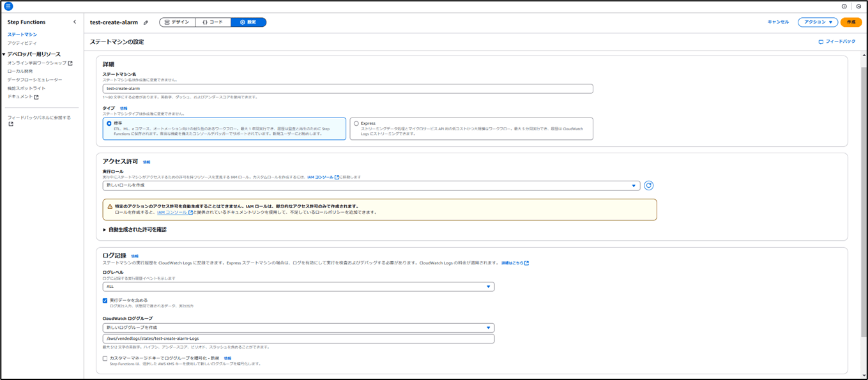The image size is (868, 380).
Task: Toggle the 実行データを含める checkbox
Action: coord(105,300)
